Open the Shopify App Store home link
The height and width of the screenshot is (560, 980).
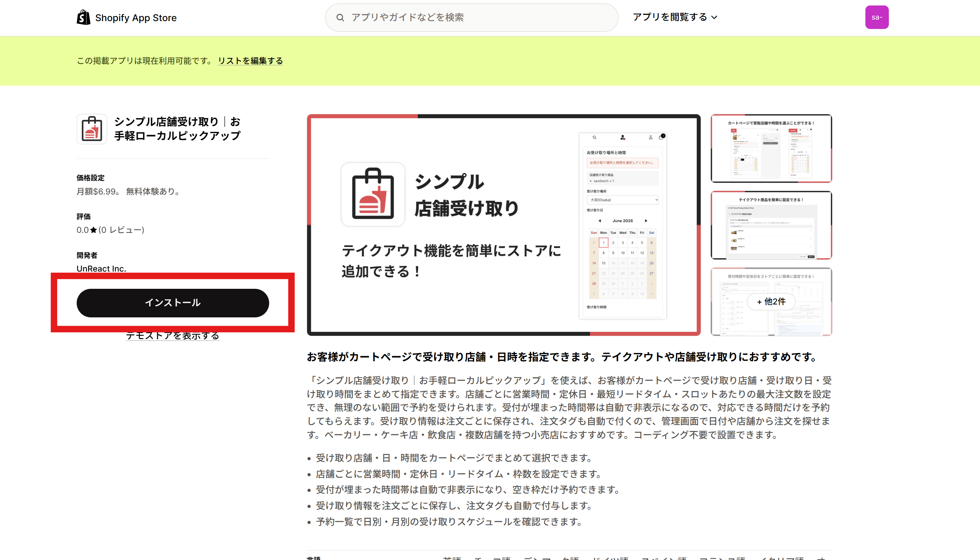(x=127, y=18)
